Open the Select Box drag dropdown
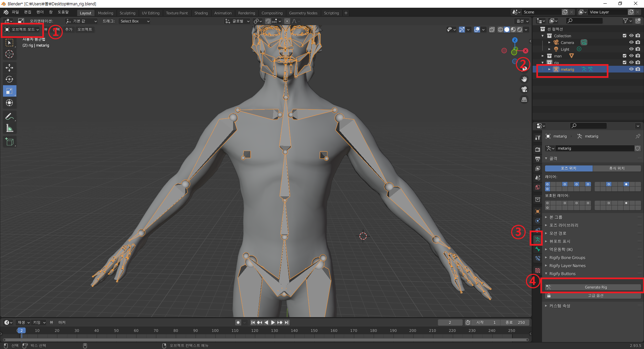 pos(135,21)
